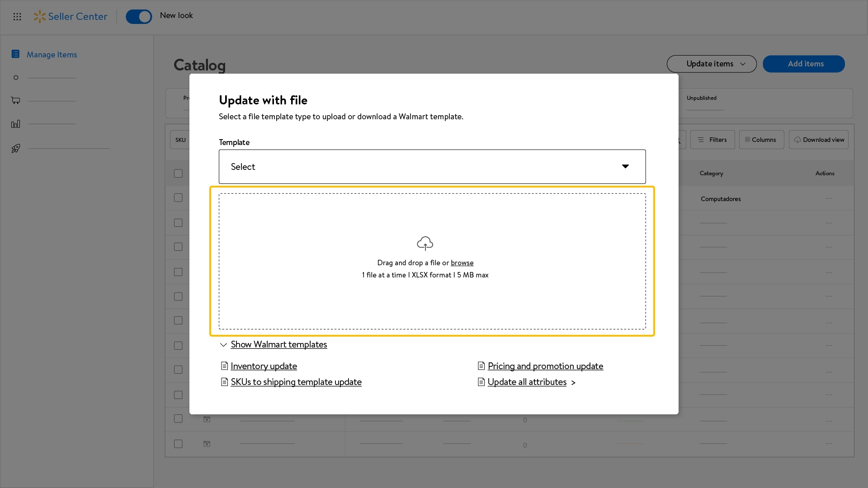Download Pricing and promotion update template

545,366
